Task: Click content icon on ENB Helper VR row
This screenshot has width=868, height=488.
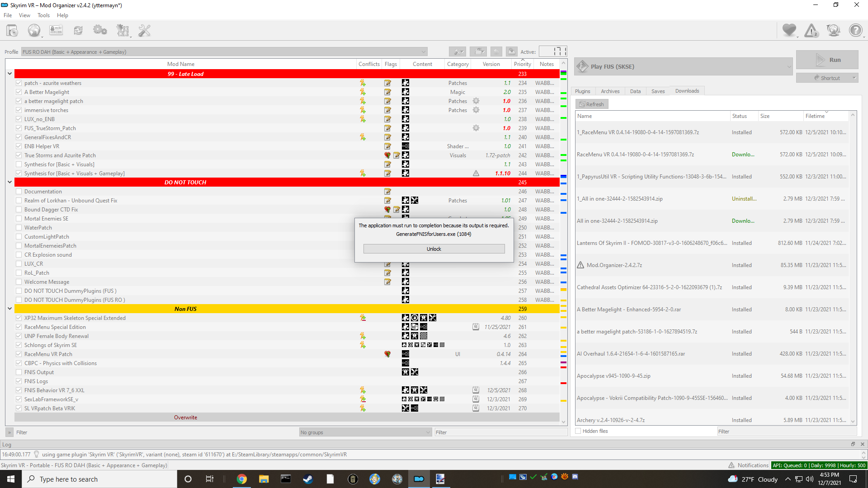Action: (406, 146)
